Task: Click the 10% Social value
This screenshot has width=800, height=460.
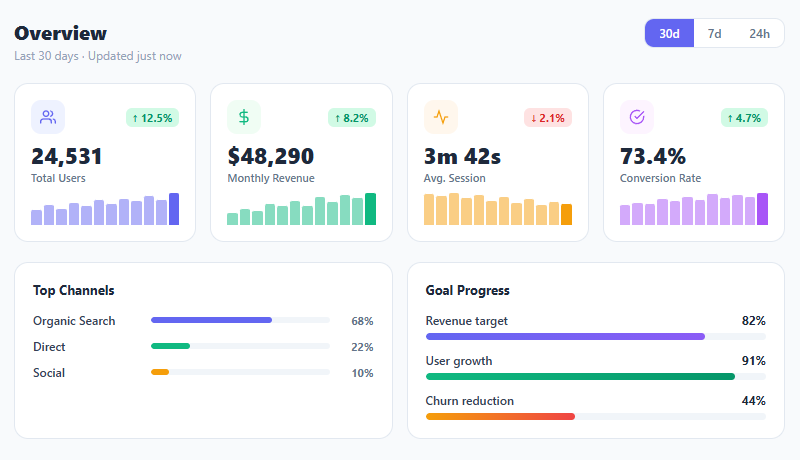Action: [x=362, y=373]
